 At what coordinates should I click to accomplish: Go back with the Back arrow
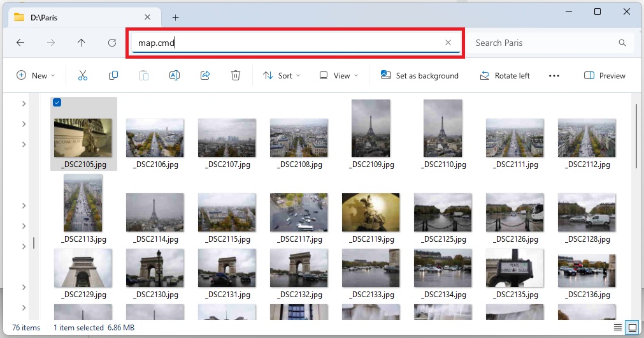[x=20, y=43]
